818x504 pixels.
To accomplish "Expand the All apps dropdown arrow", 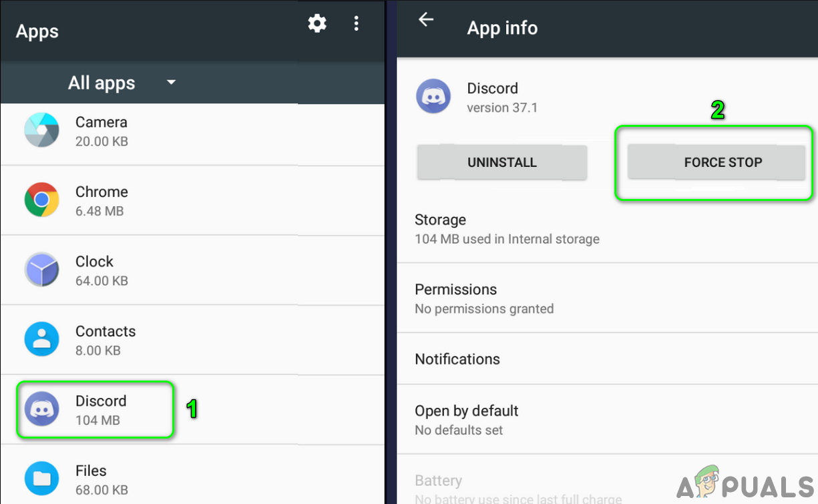I will tap(171, 83).
